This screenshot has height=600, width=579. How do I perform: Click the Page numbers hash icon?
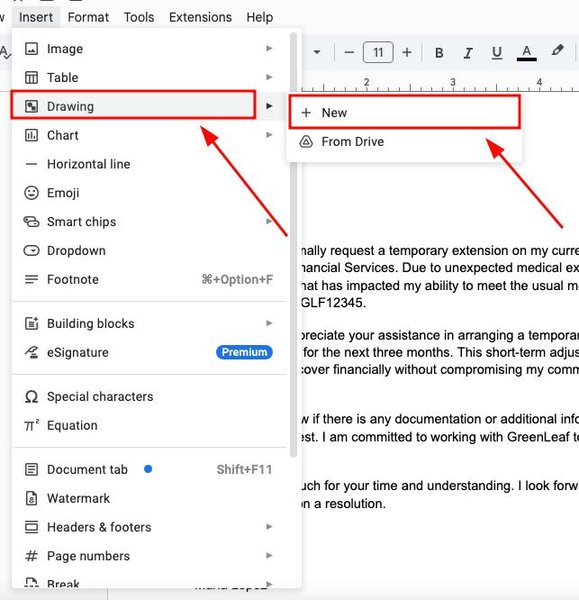click(x=31, y=556)
